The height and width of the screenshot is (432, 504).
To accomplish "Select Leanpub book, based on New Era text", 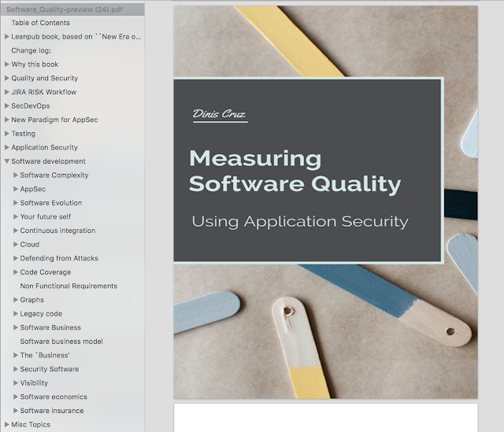I will coord(76,37).
